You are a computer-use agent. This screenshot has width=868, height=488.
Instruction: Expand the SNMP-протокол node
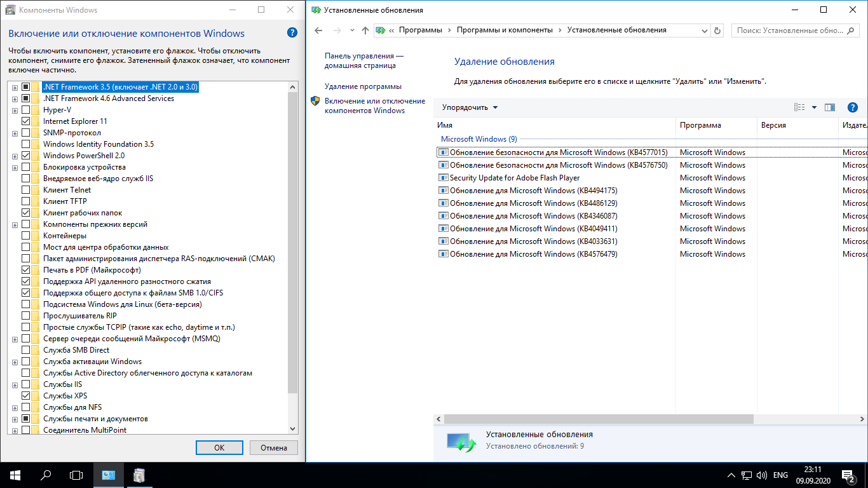point(15,133)
